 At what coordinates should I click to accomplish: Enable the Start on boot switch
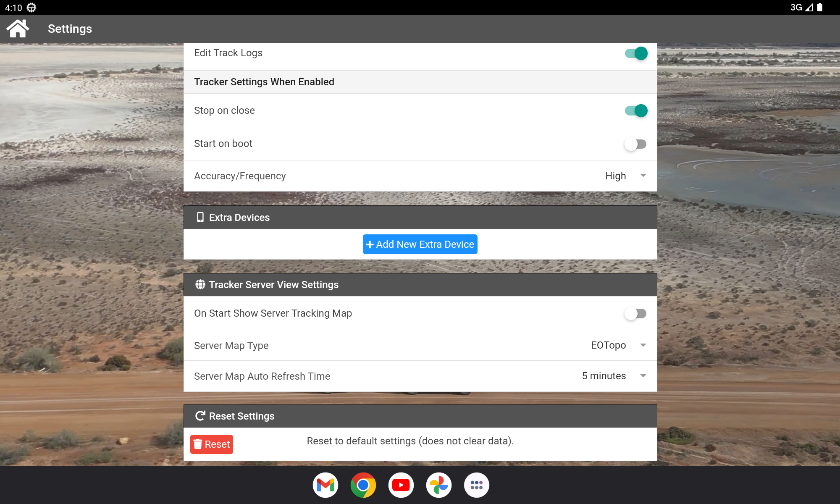(x=635, y=144)
